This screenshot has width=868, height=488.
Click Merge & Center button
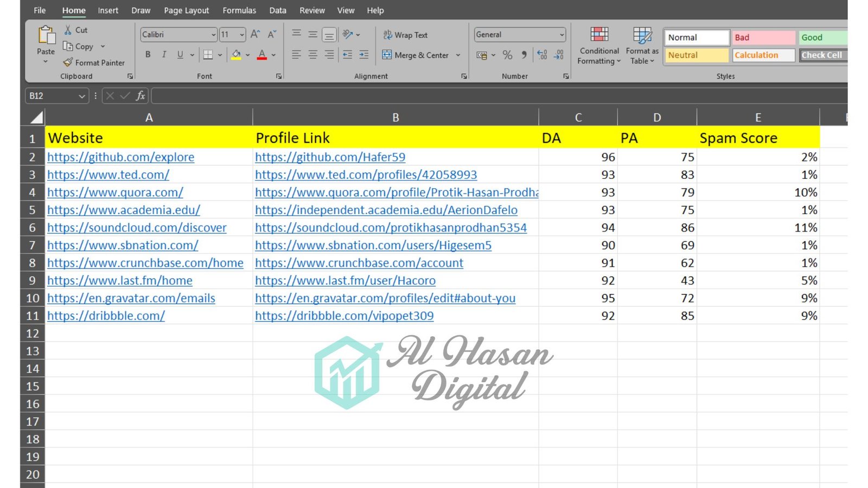click(x=416, y=55)
